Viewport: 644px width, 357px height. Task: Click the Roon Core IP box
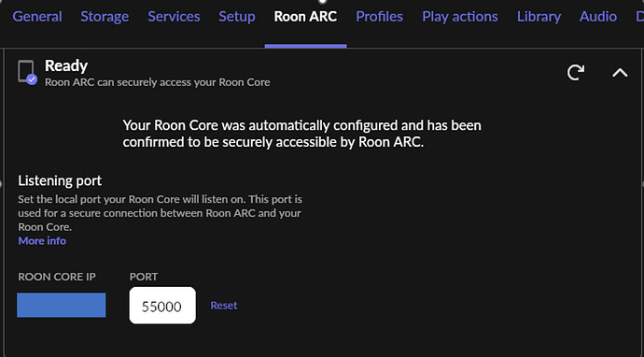pyautogui.click(x=62, y=305)
